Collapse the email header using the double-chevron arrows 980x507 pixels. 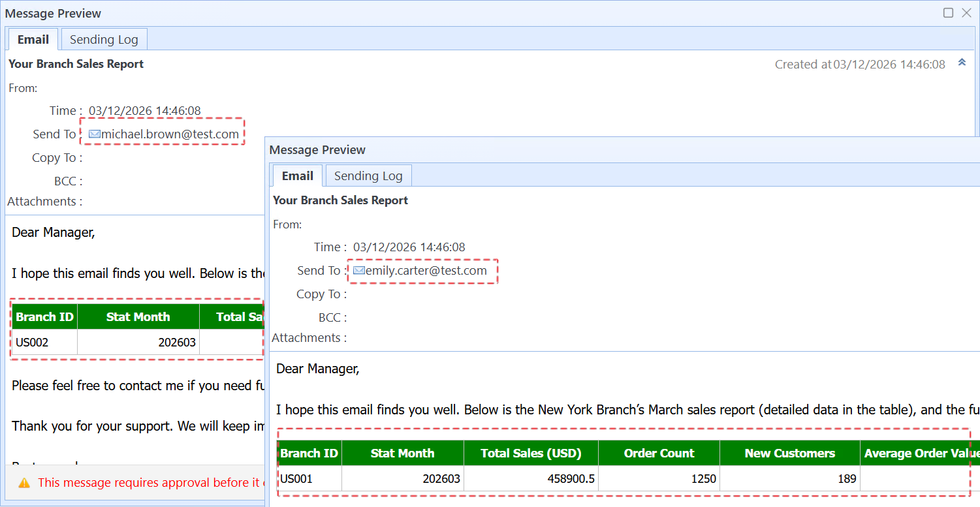click(x=962, y=62)
